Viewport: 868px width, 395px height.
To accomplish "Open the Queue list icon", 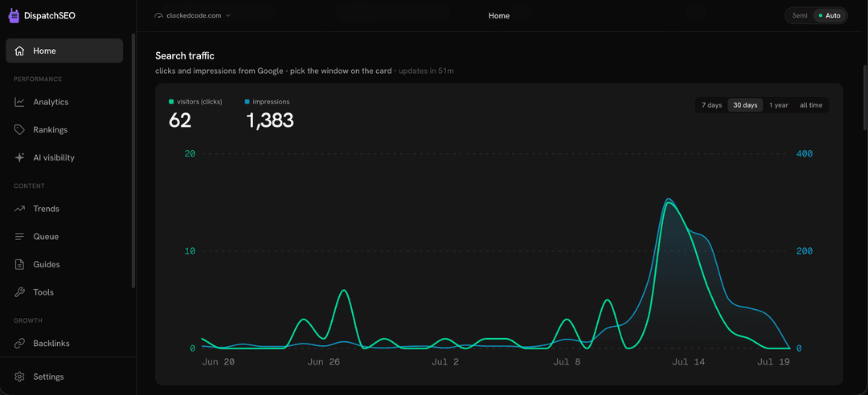I will pyautogui.click(x=19, y=237).
